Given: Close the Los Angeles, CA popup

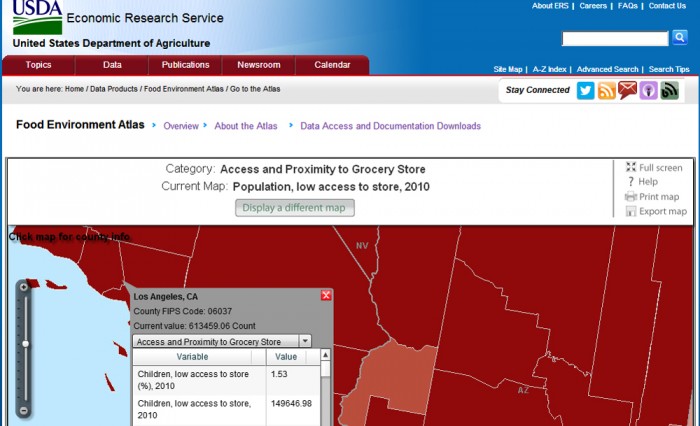Looking at the screenshot, I should tap(326, 295).
